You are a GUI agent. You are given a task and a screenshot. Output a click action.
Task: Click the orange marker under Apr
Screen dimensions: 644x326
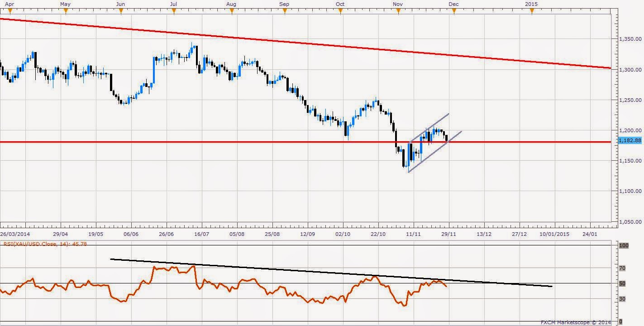tap(9, 12)
